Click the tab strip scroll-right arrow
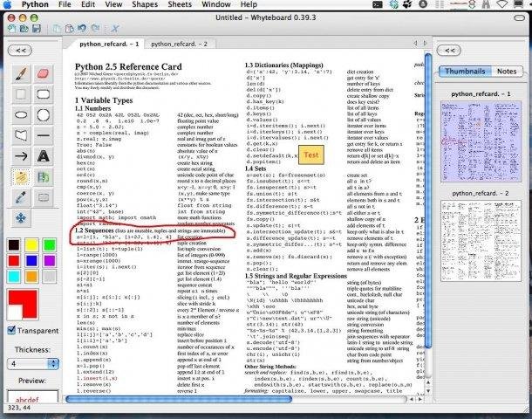This screenshot has height=419, width=532. point(425,43)
